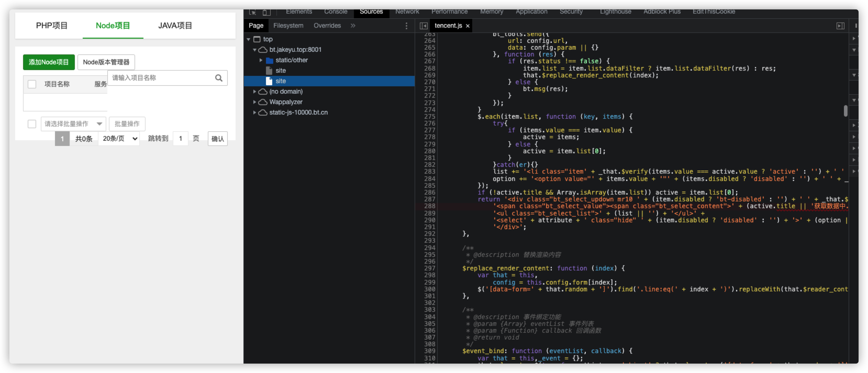Click the search magnifier icon in project search
The image size is (868, 373).
point(219,78)
